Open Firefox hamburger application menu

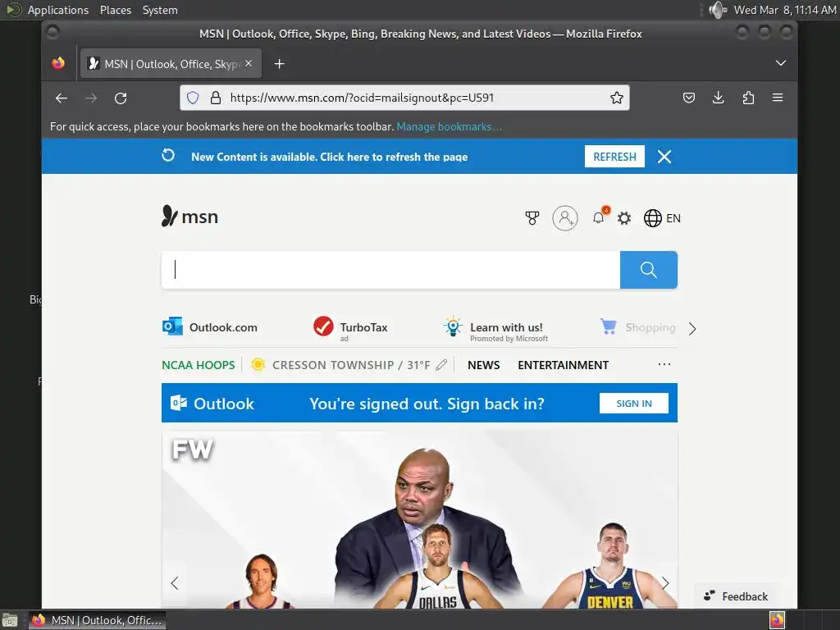tap(778, 98)
